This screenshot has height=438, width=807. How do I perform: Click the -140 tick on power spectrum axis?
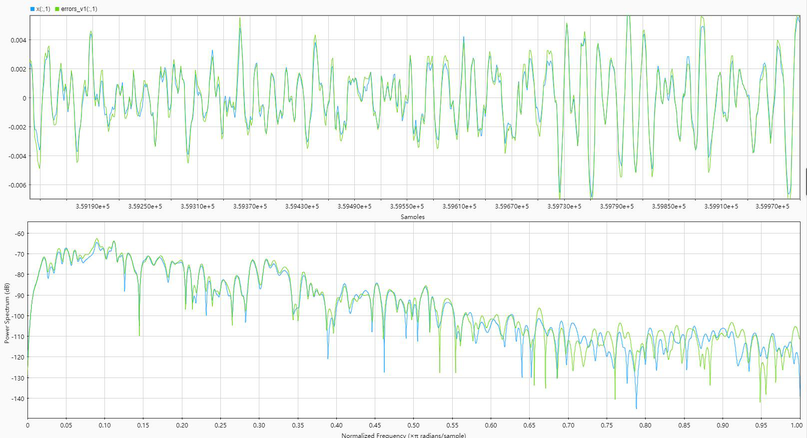tap(17, 398)
